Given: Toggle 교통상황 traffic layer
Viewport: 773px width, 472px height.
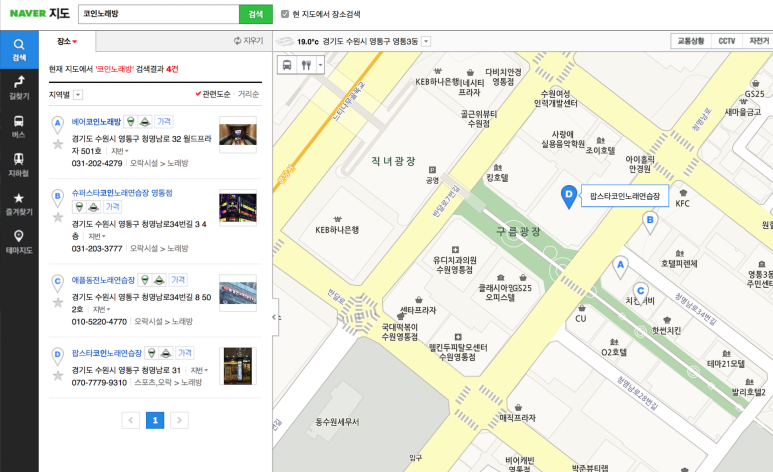Looking at the screenshot, I should [691, 41].
